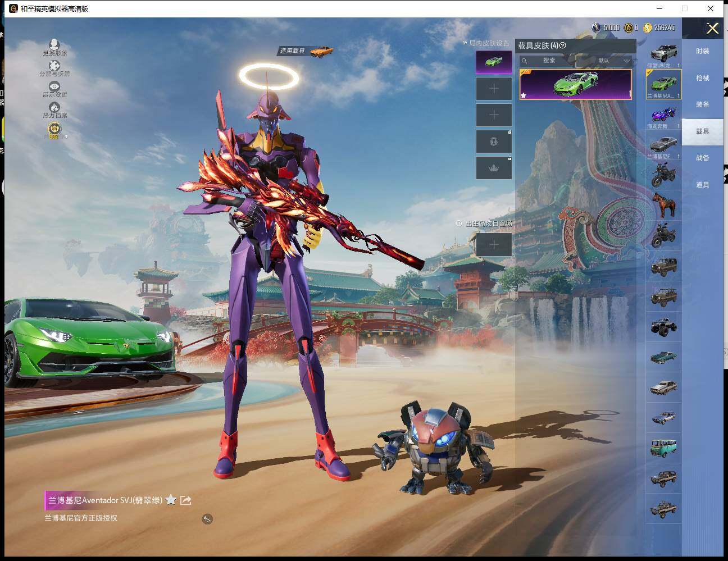Click the help question mark beside 载具皮肤
This screenshot has width=728, height=561.
pyautogui.click(x=563, y=45)
